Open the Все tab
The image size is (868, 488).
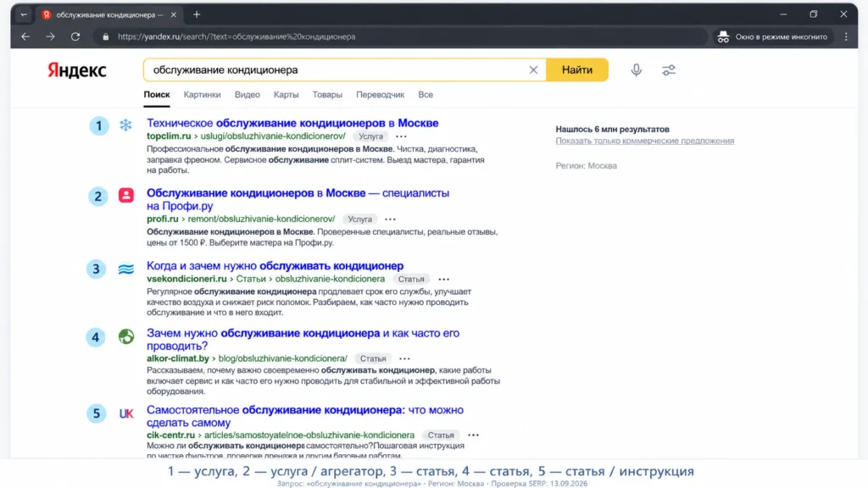click(426, 95)
